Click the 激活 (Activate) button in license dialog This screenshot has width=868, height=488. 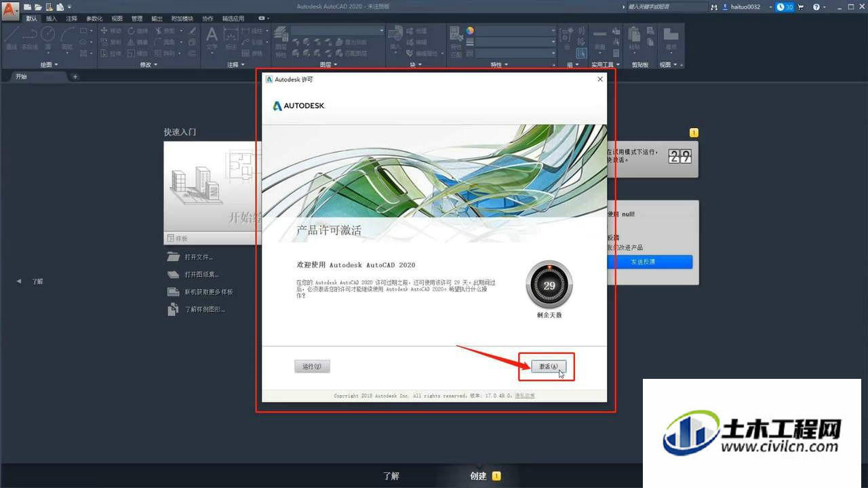549,367
